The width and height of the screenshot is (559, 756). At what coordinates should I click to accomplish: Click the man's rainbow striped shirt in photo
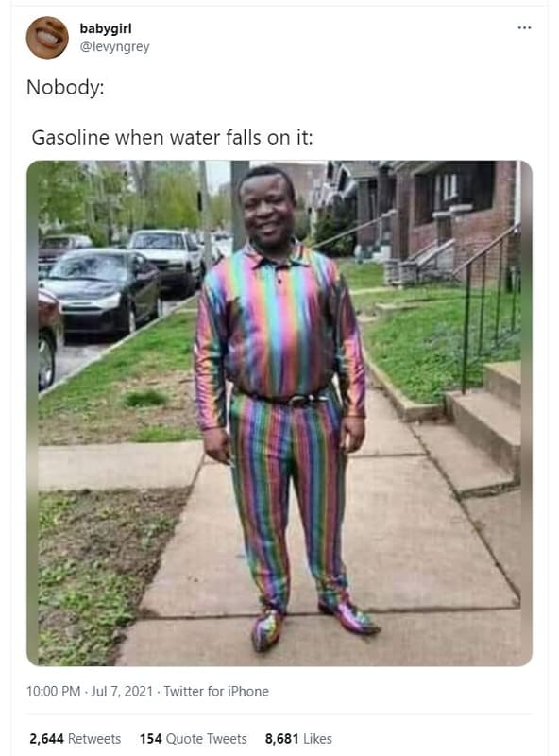coord(279,333)
